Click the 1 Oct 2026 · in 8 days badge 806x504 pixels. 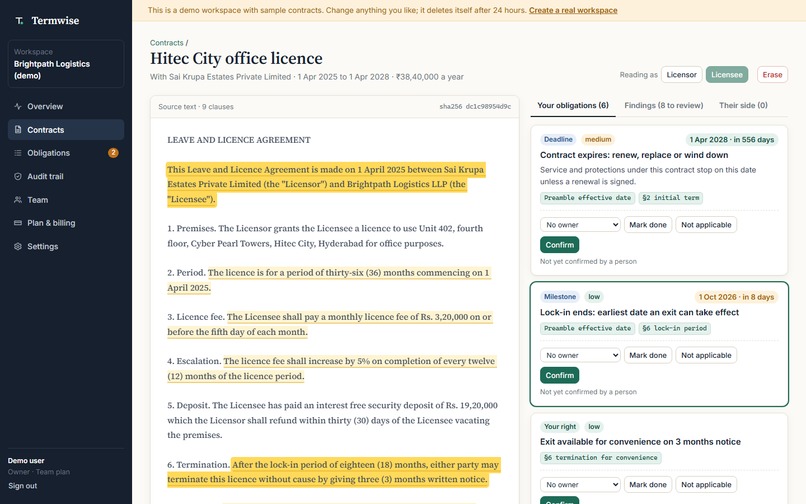(736, 297)
